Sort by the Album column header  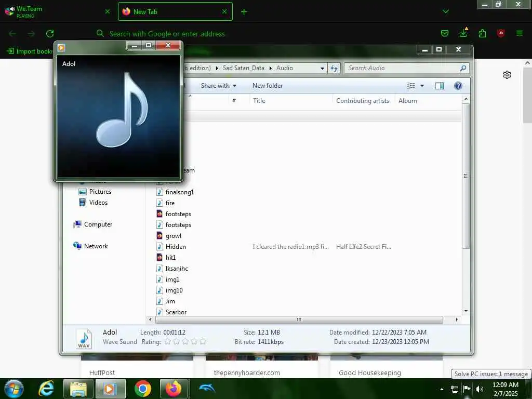tap(428, 101)
